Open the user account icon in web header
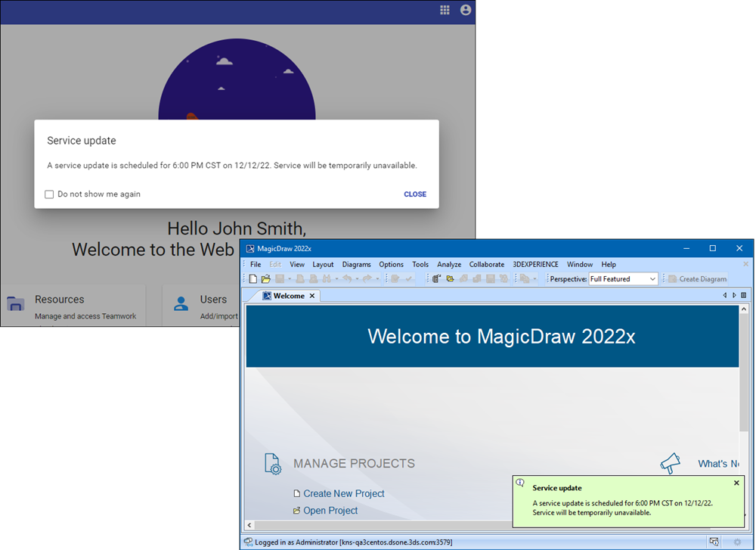756x550 pixels. point(465,10)
